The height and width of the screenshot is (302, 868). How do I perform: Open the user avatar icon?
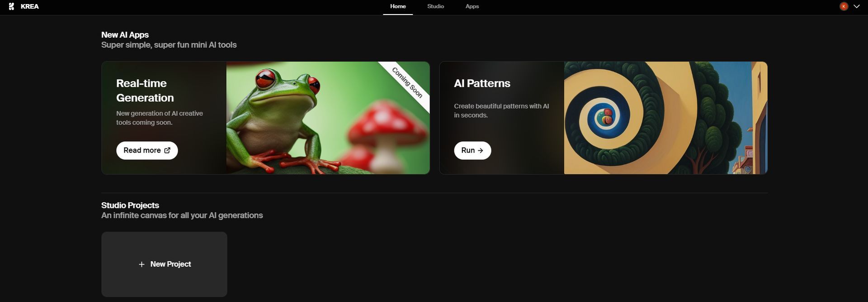(x=844, y=6)
